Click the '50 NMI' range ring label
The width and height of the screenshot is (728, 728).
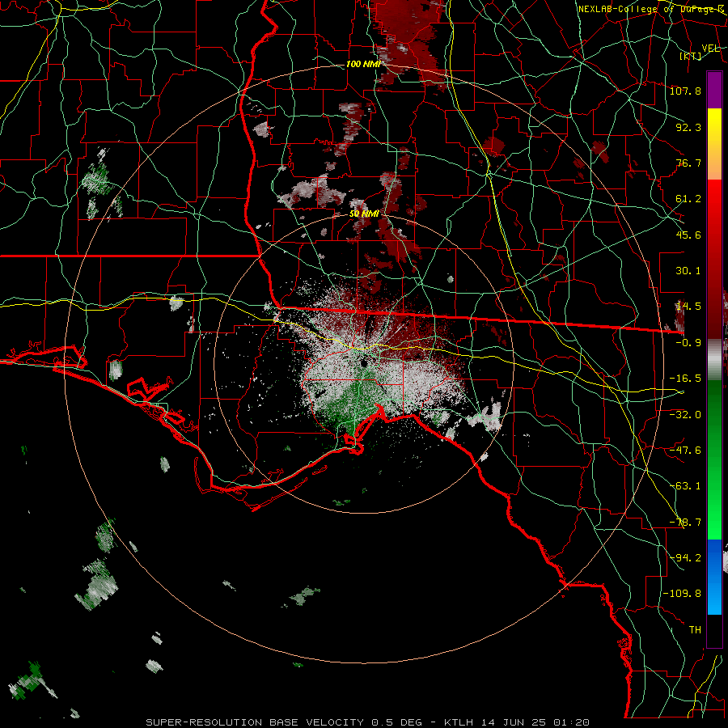pyautogui.click(x=364, y=214)
